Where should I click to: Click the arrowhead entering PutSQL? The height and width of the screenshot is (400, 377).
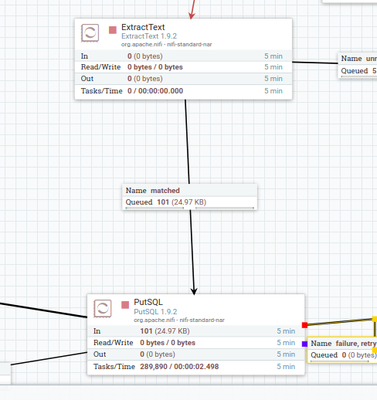pyautogui.click(x=194, y=291)
